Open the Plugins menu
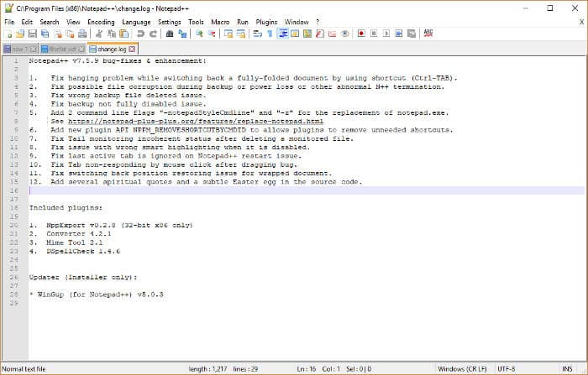Viewport: 588px width, 375px height. point(266,21)
